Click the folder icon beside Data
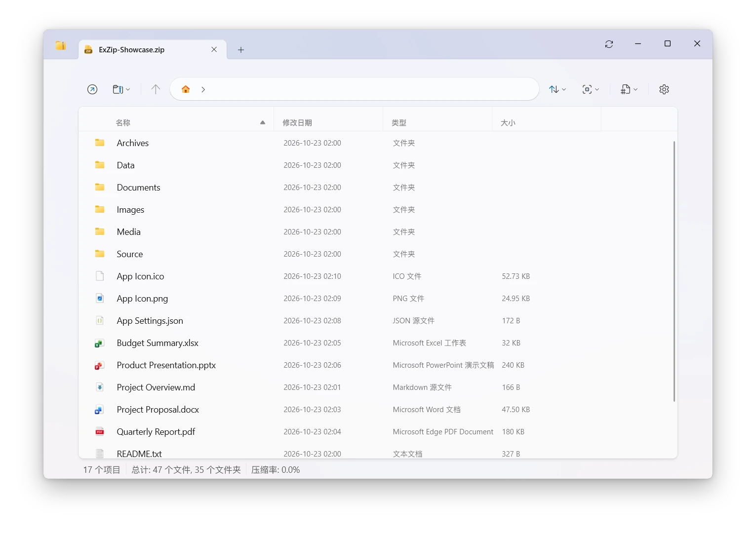756x536 pixels. 100,165
